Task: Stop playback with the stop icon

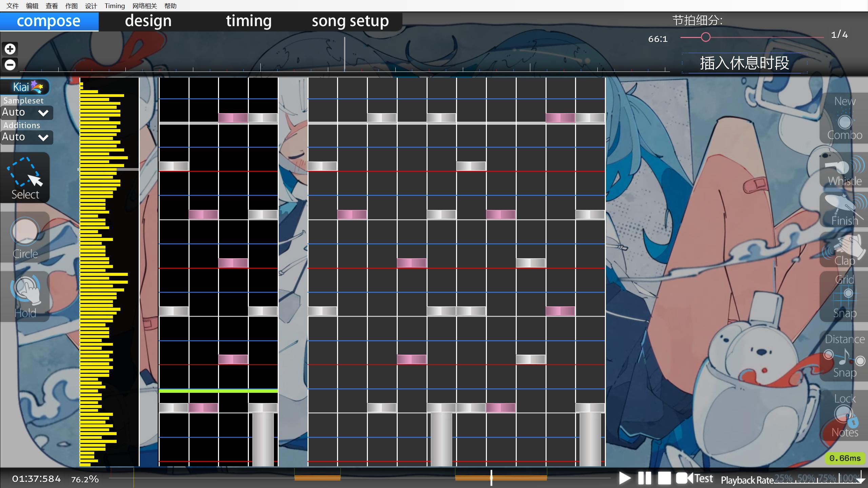Action: click(x=664, y=478)
